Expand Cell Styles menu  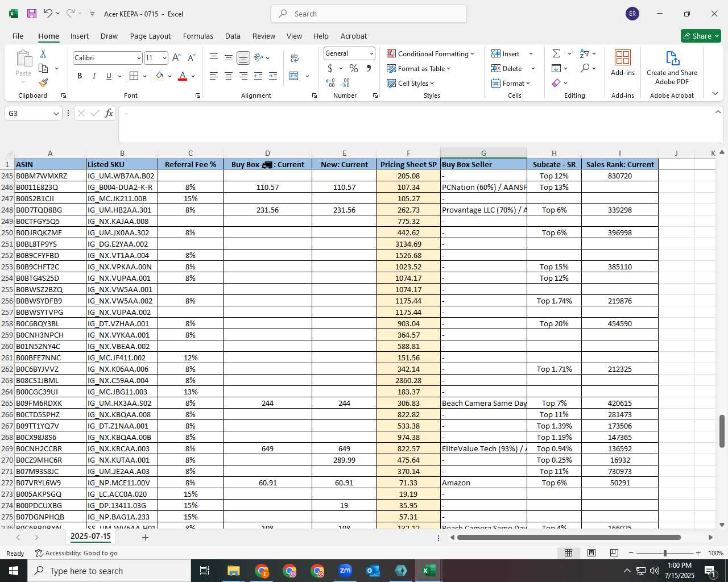click(410, 83)
